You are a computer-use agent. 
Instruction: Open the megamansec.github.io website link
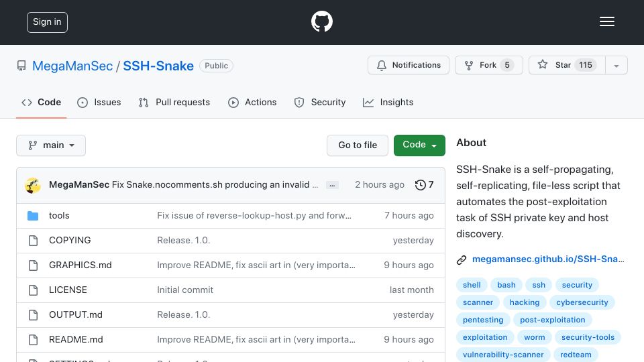click(x=548, y=259)
